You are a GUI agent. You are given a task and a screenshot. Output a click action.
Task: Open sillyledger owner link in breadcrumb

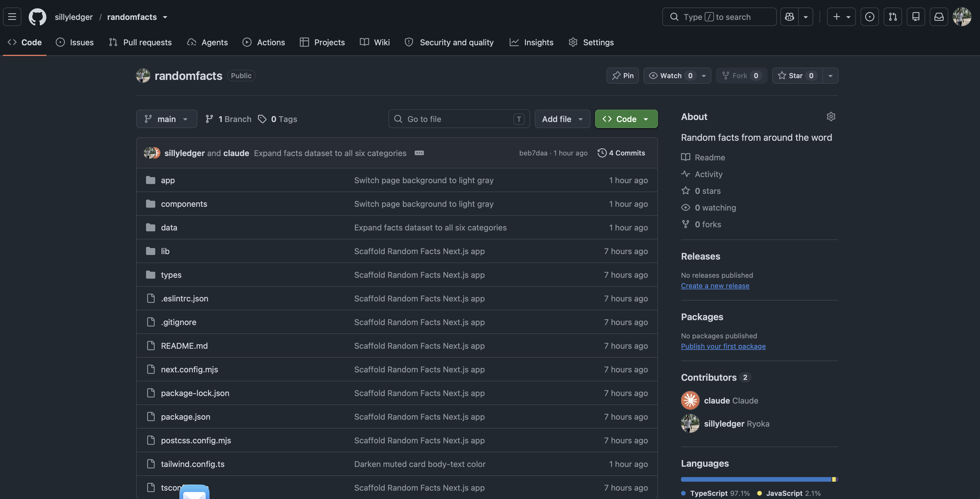point(73,17)
